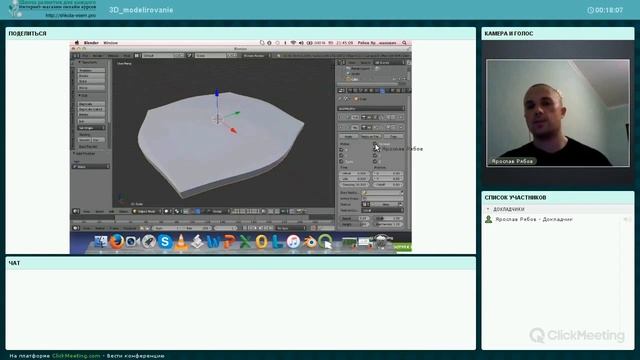Click the presenter webcam video thumbnail
This screenshot has height=360, width=640.
[x=558, y=113]
